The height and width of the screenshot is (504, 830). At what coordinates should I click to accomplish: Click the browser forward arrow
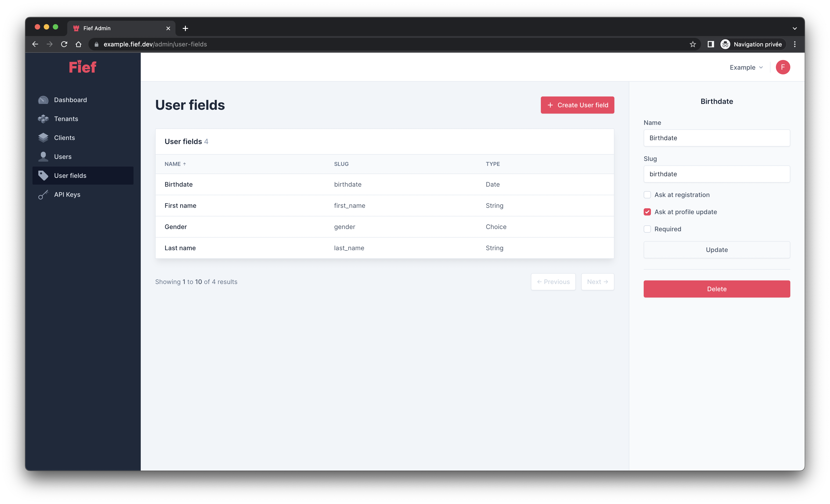click(x=50, y=44)
